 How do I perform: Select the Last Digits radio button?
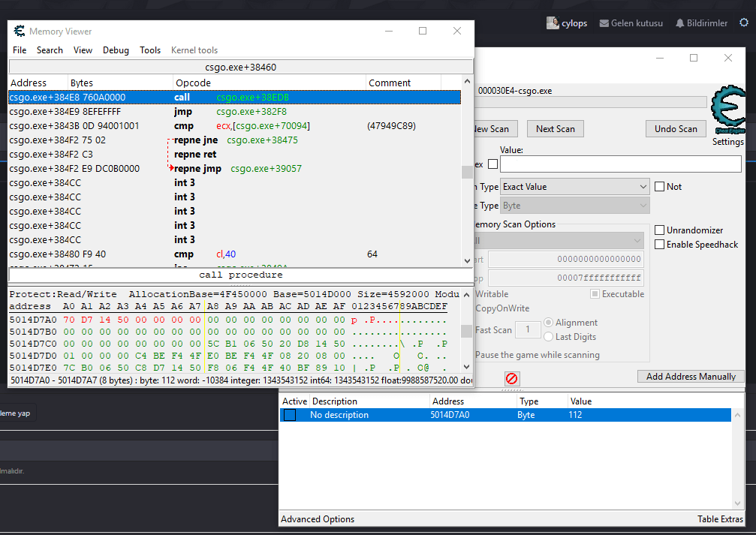548,337
